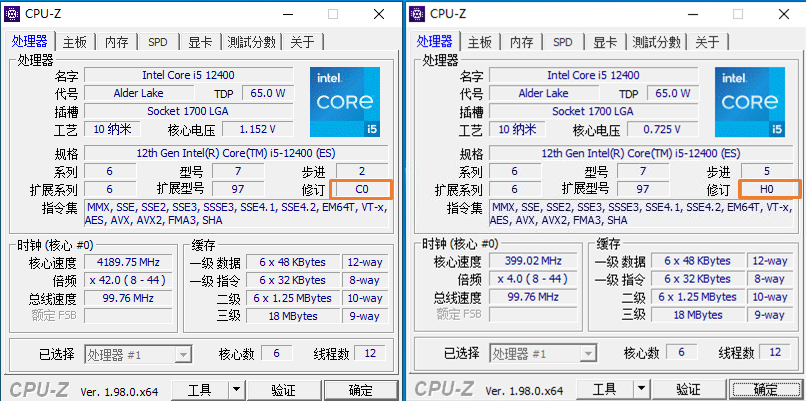Click instruction set list in left window
Screen dimensions: 806x401
click(236, 213)
